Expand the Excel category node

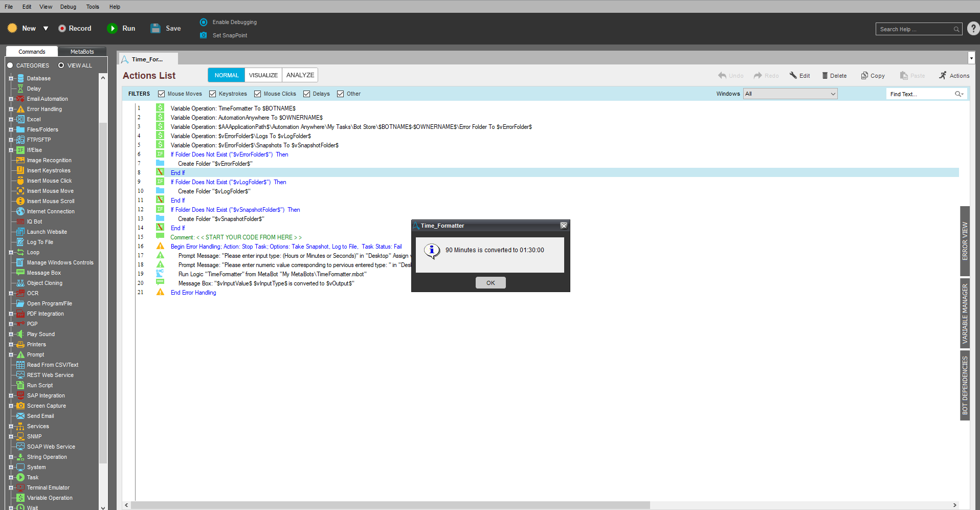tap(11, 119)
